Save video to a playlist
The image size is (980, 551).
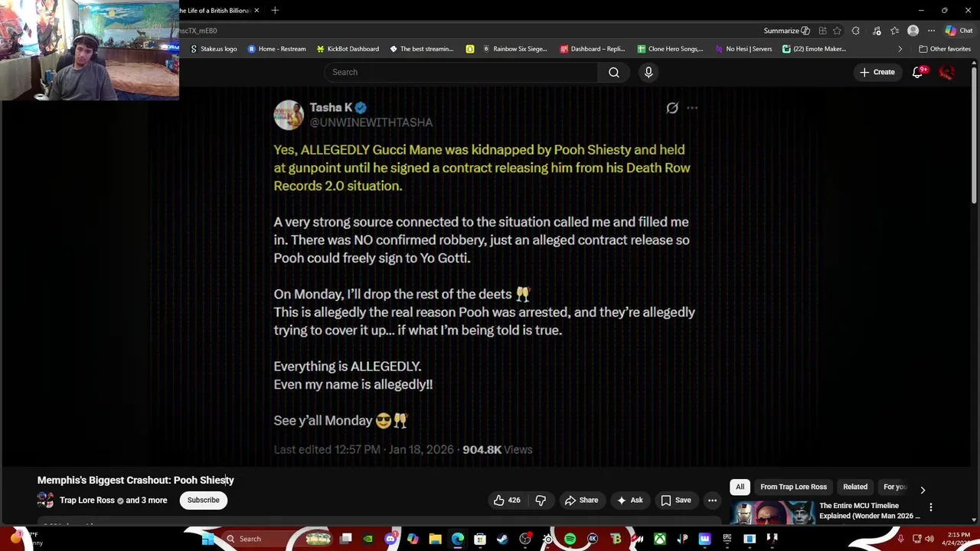point(676,500)
